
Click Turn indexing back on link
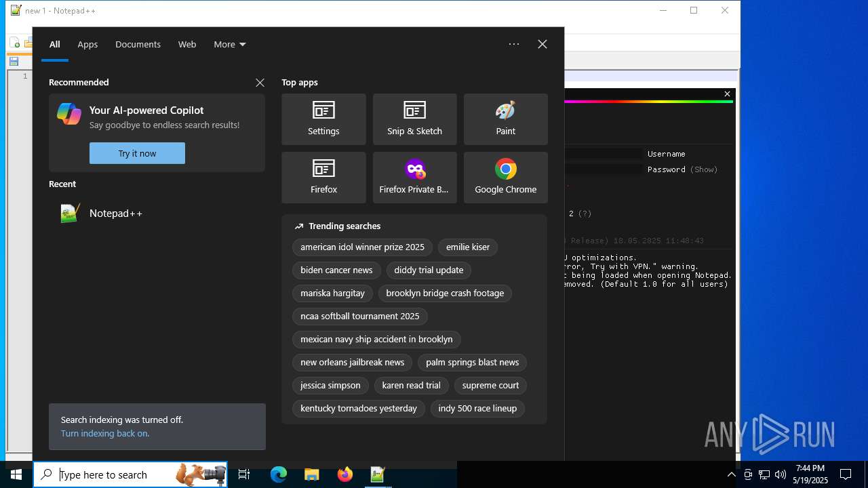click(x=105, y=433)
